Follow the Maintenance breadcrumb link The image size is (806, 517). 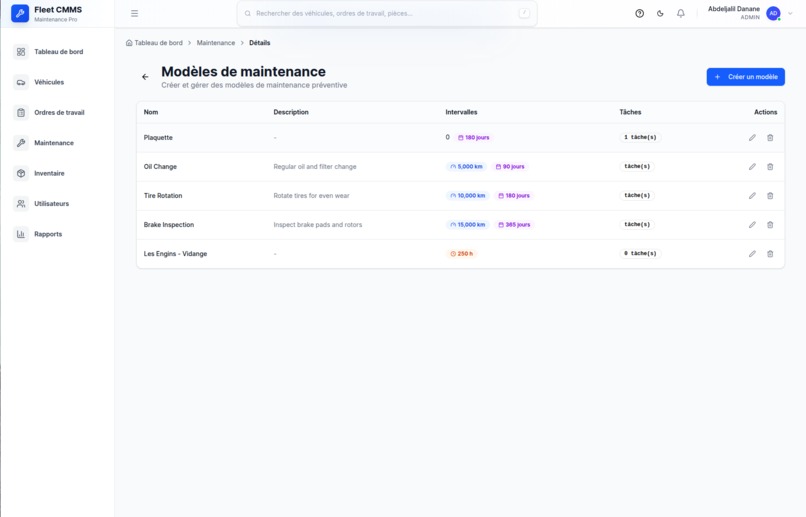215,43
